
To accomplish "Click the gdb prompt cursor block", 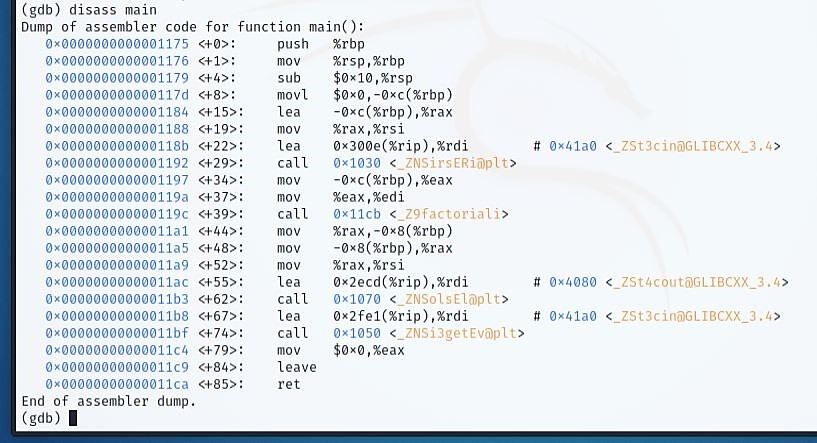I will (73, 418).
